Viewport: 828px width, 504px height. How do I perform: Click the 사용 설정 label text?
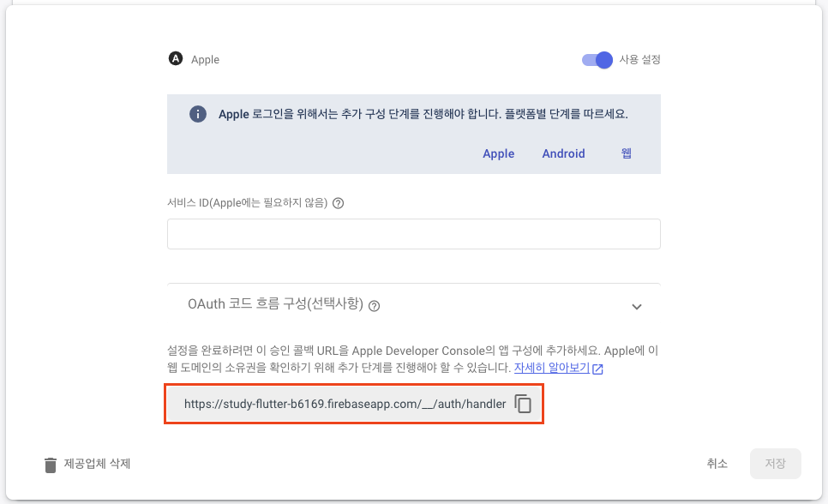click(639, 59)
